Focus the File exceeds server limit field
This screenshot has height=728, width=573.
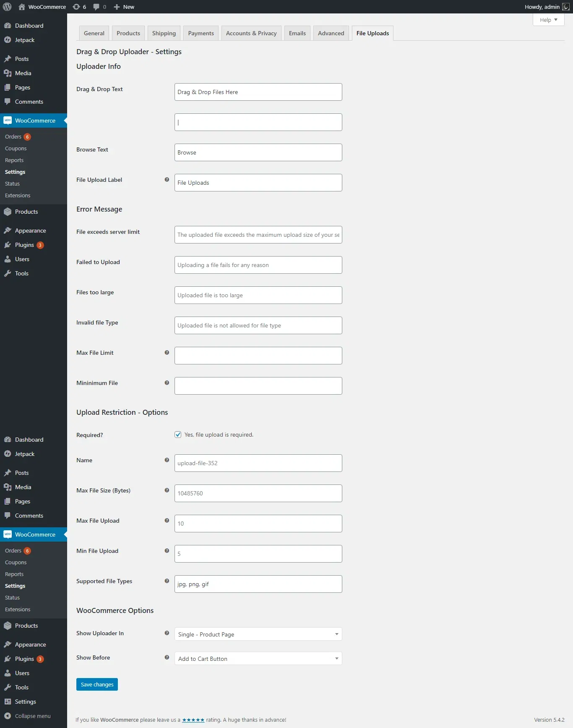[258, 235]
